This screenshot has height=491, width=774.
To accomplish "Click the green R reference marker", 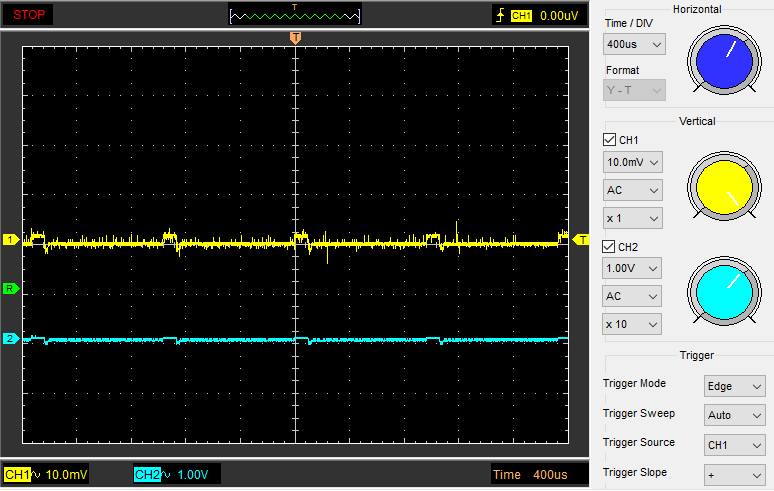I will click(10, 289).
